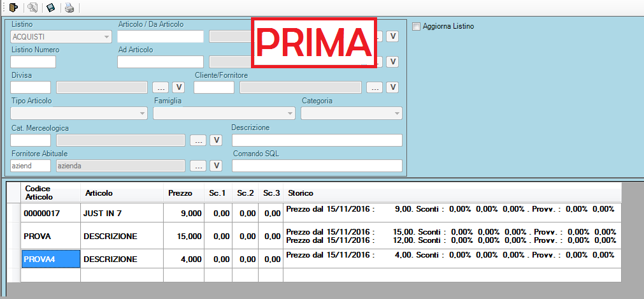Select the DESCRIZIONE cell in the PROVA4 row

pyautogui.click(x=122, y=259)
